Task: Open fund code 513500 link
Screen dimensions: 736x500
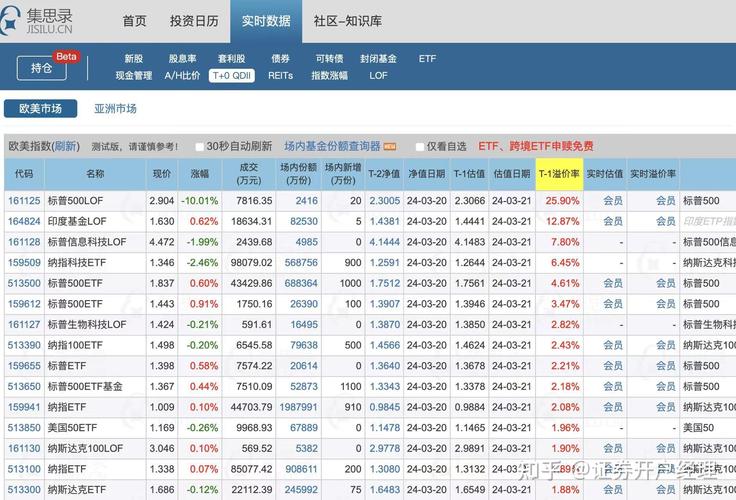Action: point(24,283)
